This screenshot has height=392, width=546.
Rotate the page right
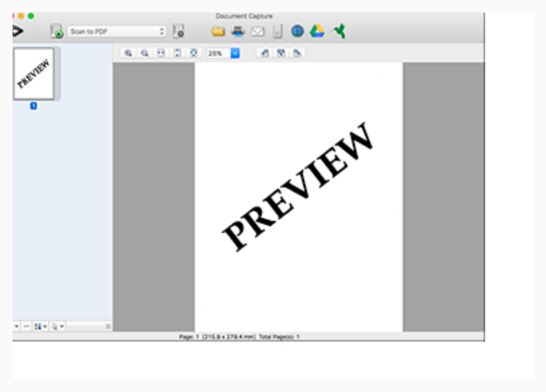297,53
